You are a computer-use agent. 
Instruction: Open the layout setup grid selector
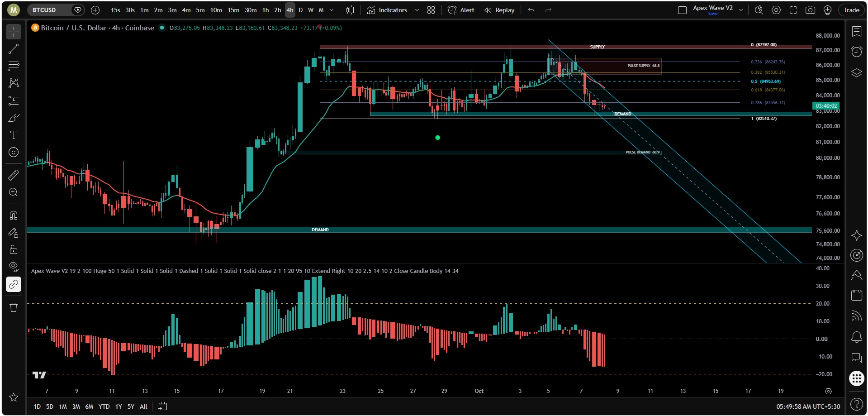coord(431,10)
